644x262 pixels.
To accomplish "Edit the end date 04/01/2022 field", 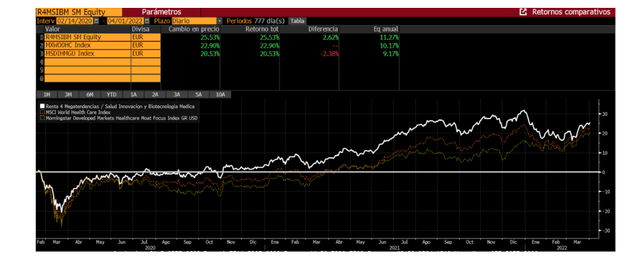I will coord(124,21).
